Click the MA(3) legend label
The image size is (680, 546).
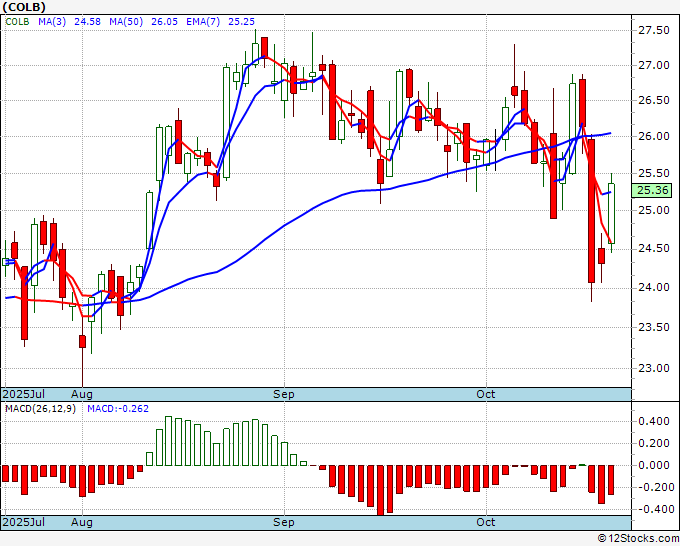(52, 22)
